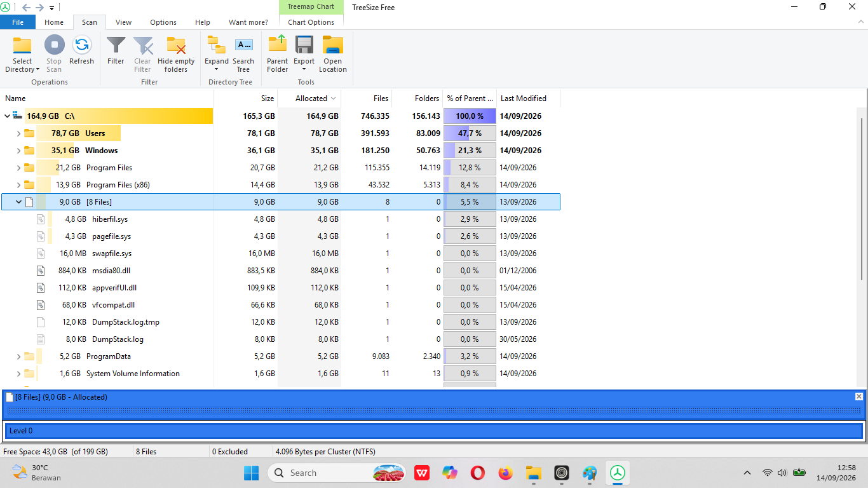The image size is (868, 488).
Task: Select the swapfile.sys file row
Action: pos(280,254)
